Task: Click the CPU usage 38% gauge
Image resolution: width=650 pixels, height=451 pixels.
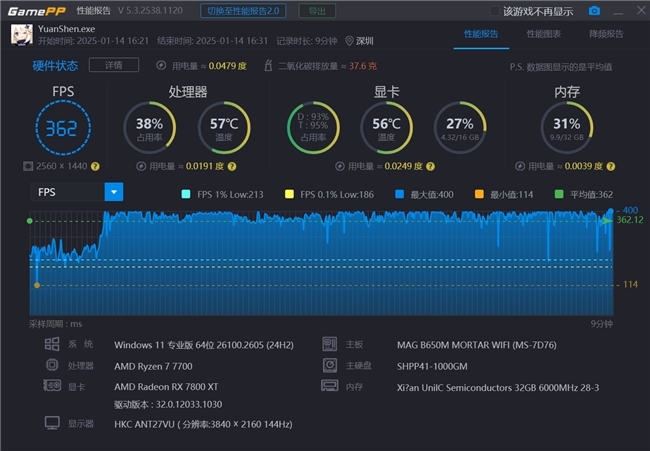Action: [150, 128]
